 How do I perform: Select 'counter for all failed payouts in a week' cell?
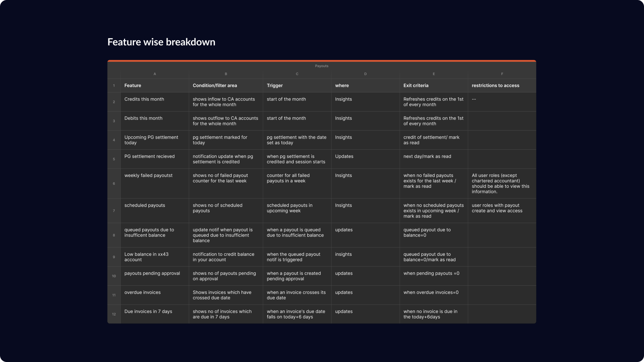pyautogui.click(x=297, y=184)
